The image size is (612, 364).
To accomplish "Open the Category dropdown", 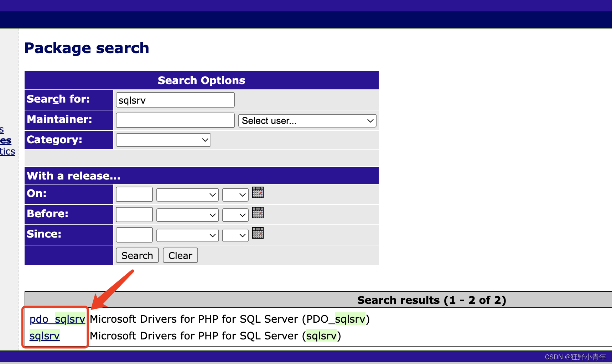I will (163, 140).
